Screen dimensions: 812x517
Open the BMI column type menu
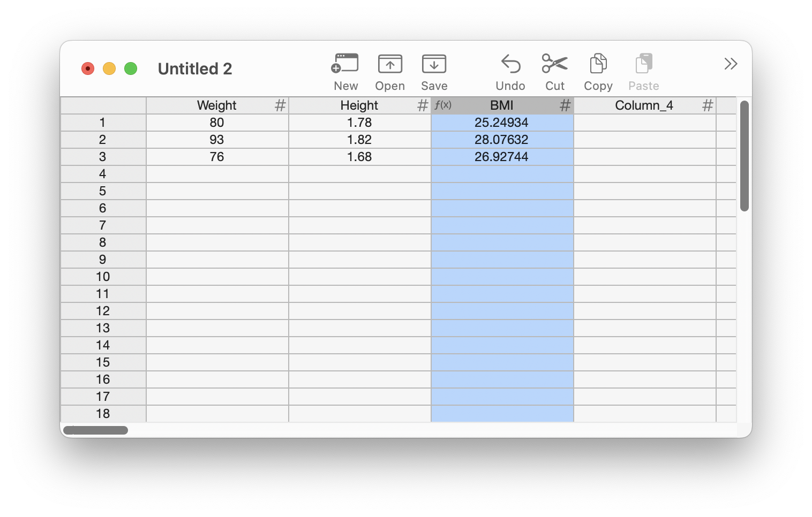(565, 105)
